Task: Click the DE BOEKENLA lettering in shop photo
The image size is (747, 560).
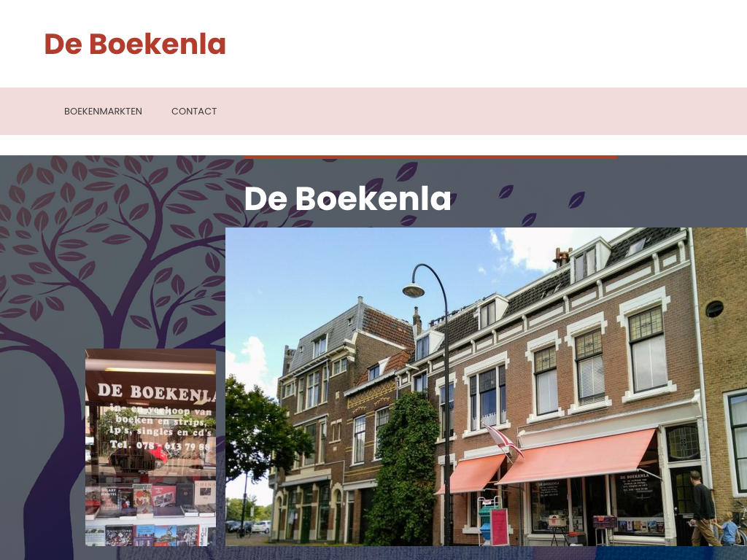Action: (x=156, y=392)
